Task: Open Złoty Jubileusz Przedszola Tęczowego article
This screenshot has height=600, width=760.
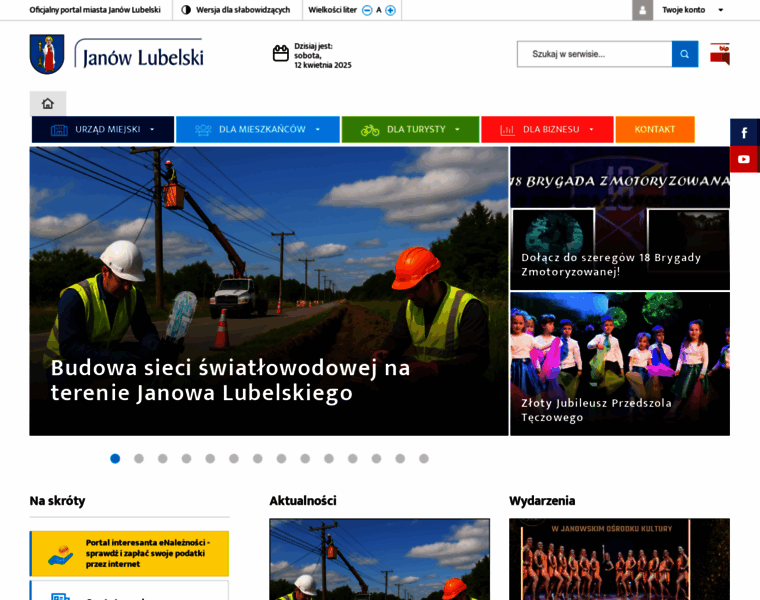Action: pos(596,410)
